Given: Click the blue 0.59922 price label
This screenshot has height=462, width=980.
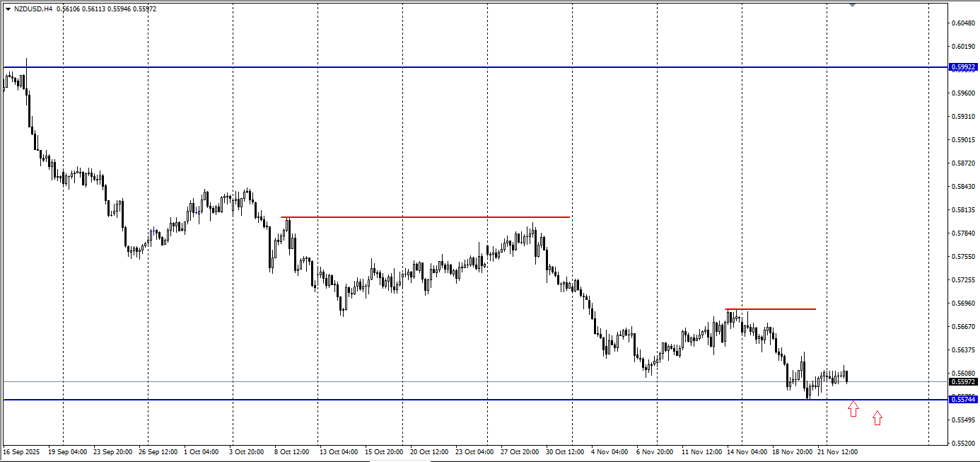Looking at the screenshot, I should [x=963, y=67].
